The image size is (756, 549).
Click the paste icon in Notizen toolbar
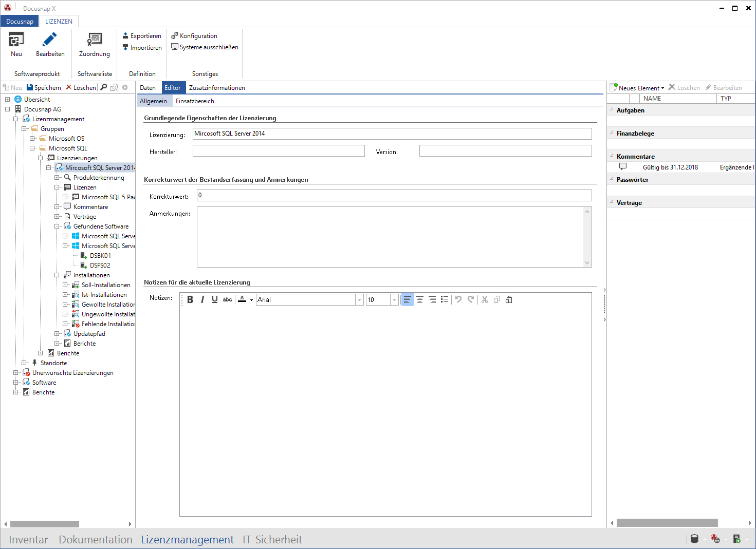coord(509,299)
